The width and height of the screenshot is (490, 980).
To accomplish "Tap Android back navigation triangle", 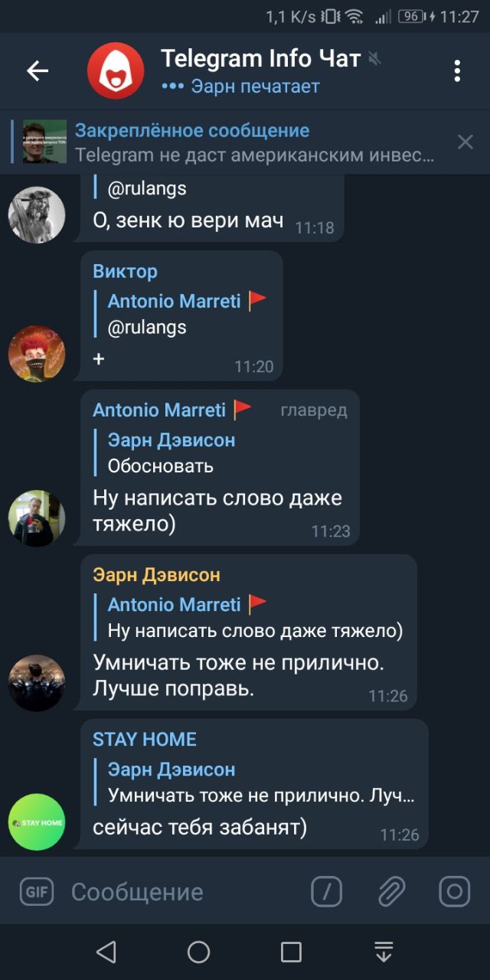I will [106, 952].
